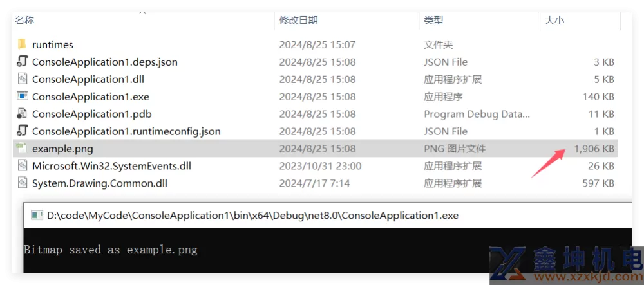
Task: Click the ConsoleApplication1.exe application icon
Action: pyautogui.click(x=22, y=97)
